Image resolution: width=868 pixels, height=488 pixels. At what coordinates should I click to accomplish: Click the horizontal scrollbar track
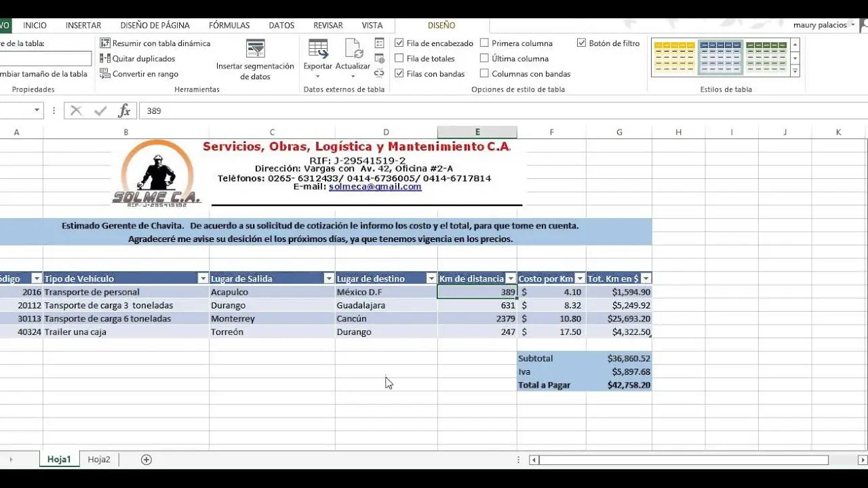pos(684,460)
